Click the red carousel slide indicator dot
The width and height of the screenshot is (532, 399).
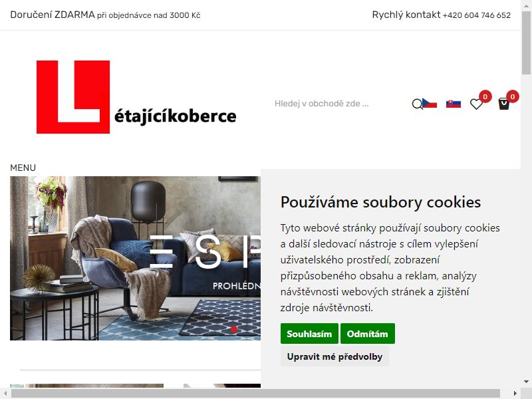(x=234, y=329)
